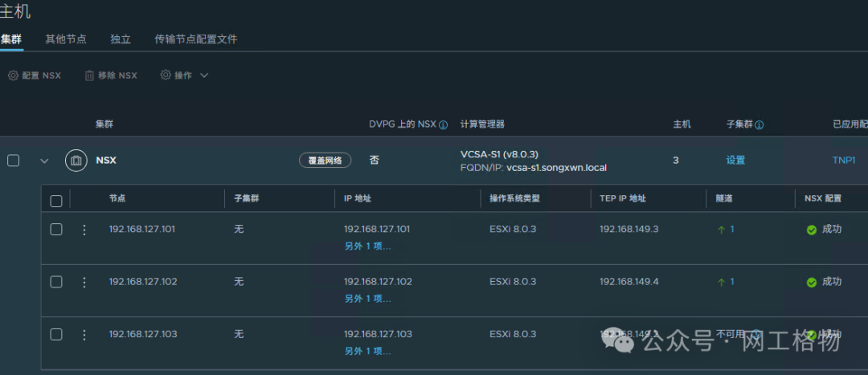Click the 配置 NSX button label
This screenshot has height=375, width=868.
pyautogui.click(x=42, y=75)
